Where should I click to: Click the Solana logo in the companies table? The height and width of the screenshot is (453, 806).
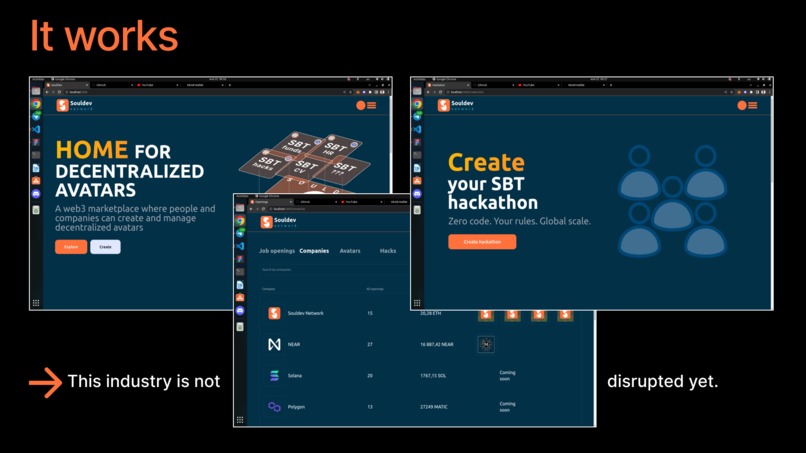pos(274,376)
